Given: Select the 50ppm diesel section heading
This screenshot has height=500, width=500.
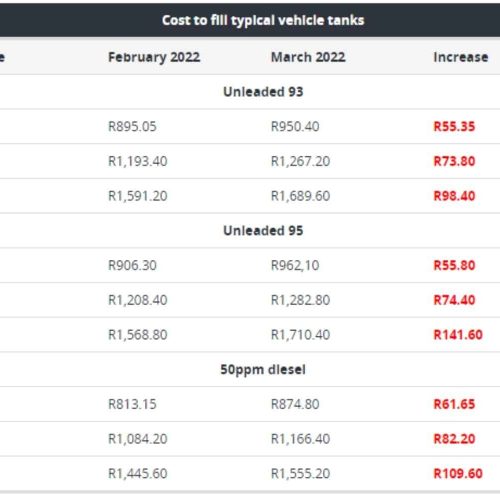Looking at the screenshot, I should click(x=263, y=370).
